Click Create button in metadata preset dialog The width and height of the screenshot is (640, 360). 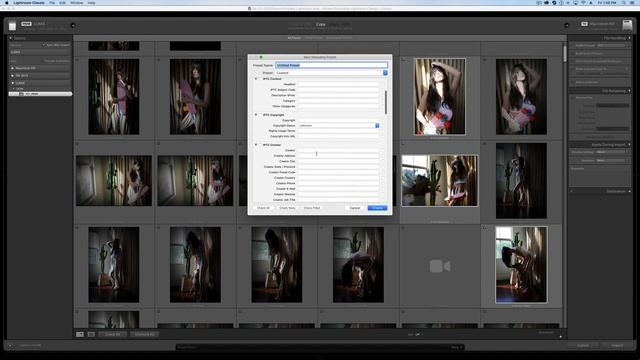pos(377,208)
